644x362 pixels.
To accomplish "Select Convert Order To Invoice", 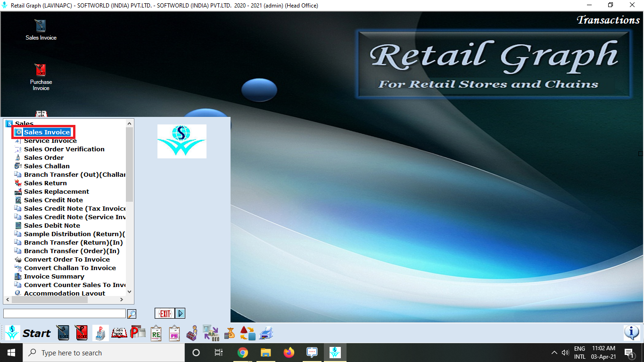I will point(67,259).
